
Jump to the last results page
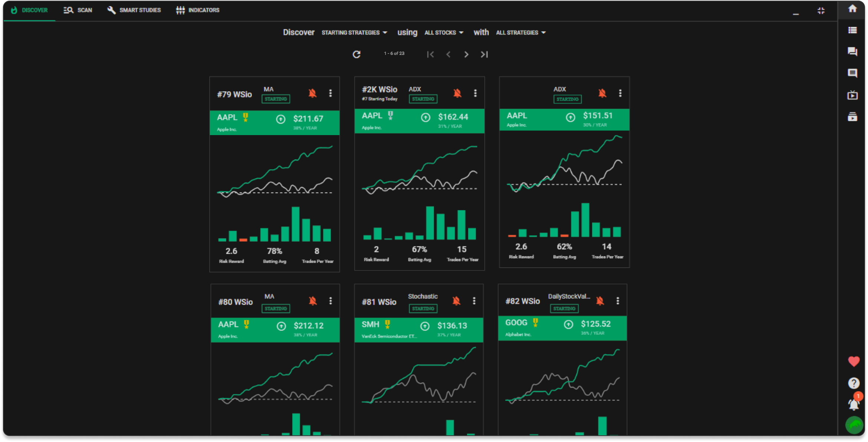484,55
